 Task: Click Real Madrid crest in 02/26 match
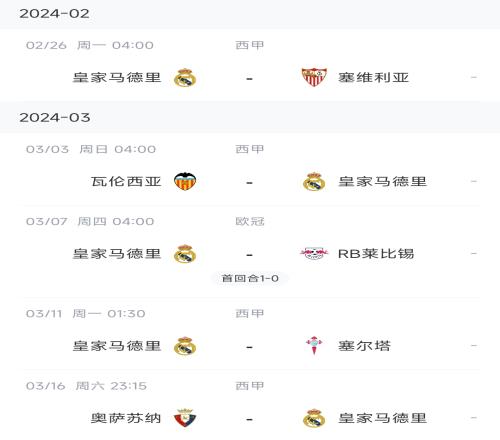[x=185, y=78]
